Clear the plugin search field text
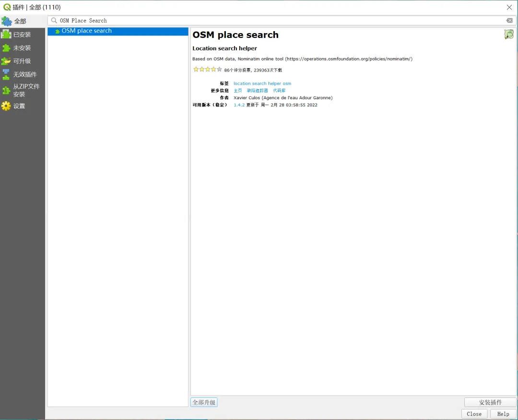This screenshot has width=518, height=420. pos(509,21)
